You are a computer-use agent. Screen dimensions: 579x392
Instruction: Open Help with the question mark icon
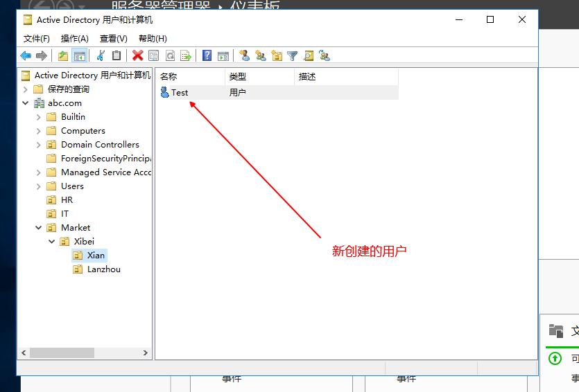coord(207,55)
